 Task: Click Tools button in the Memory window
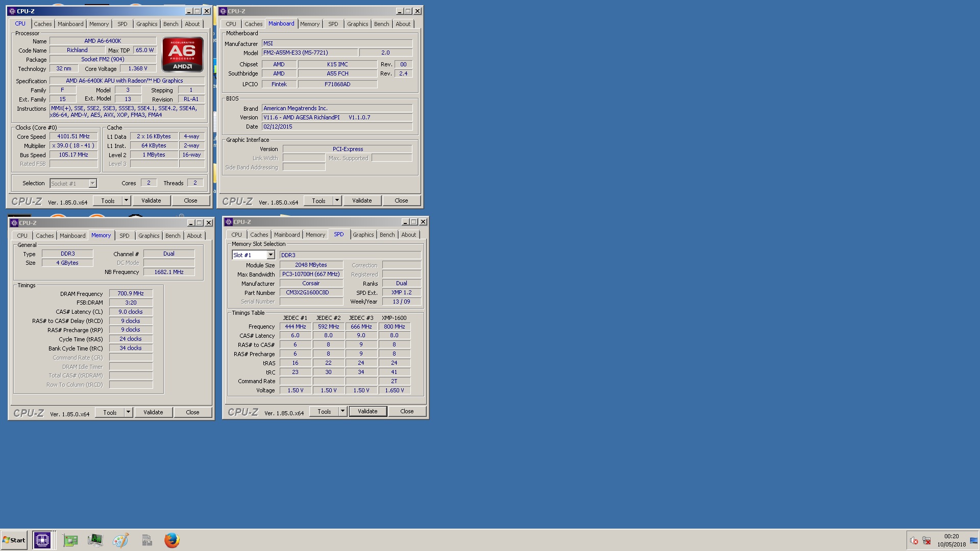(x=110, y=412)
